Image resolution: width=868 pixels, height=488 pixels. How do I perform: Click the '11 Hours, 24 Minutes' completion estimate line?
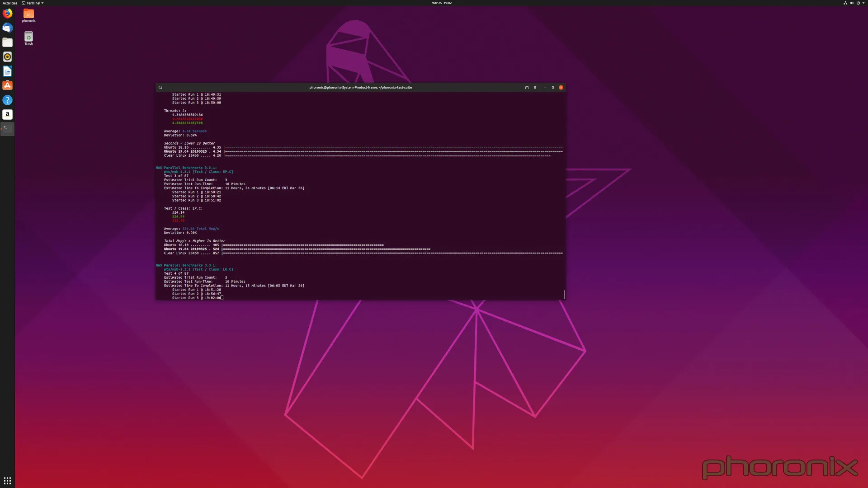[234, 188]
